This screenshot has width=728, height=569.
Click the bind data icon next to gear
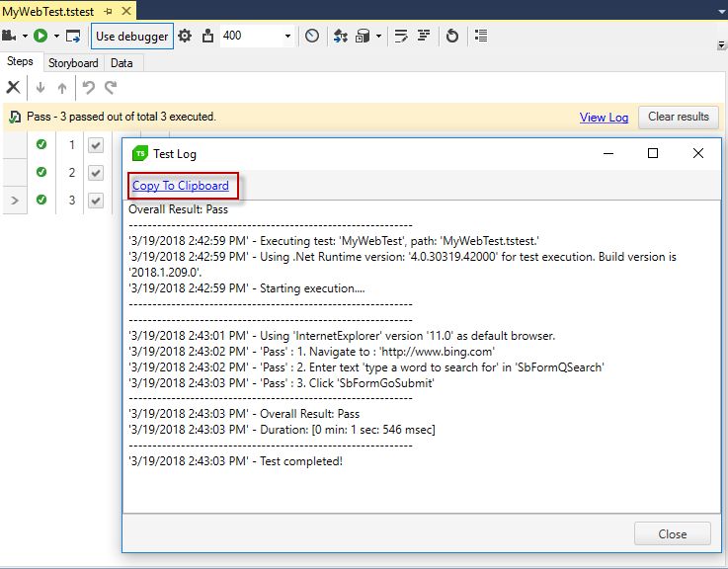point(208,36)
